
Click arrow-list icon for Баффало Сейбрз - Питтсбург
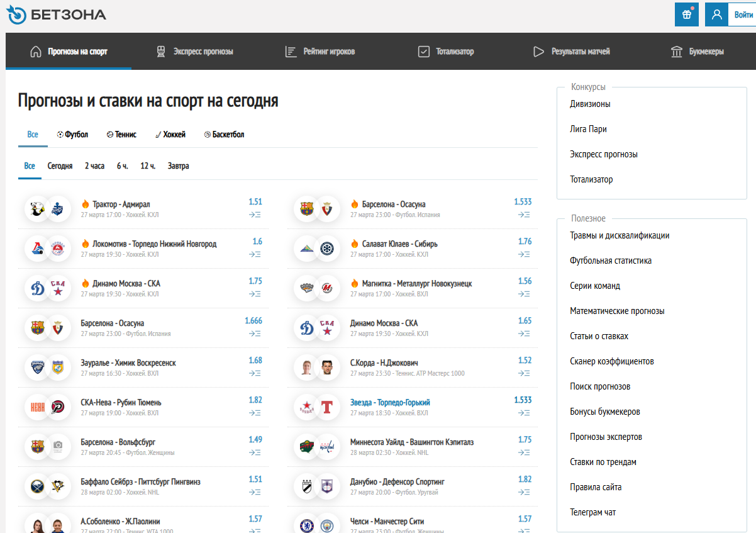[255, 492]
